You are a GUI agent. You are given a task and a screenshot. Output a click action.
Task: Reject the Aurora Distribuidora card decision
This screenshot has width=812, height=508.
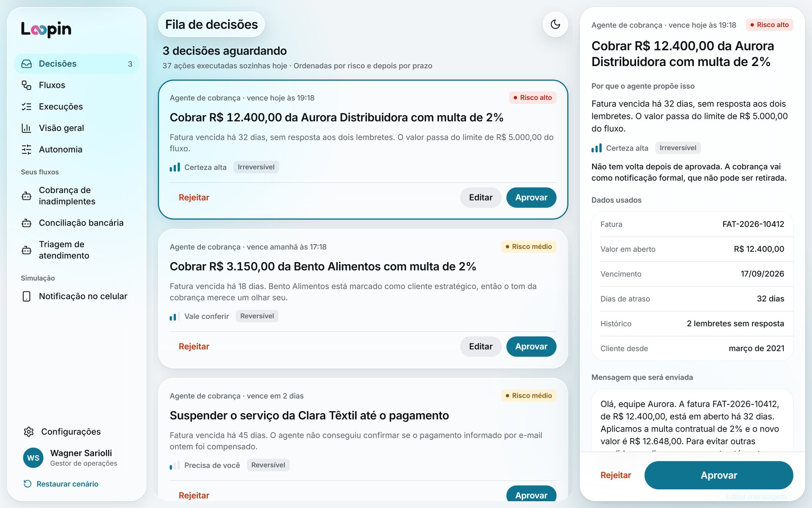click(194, 198)
